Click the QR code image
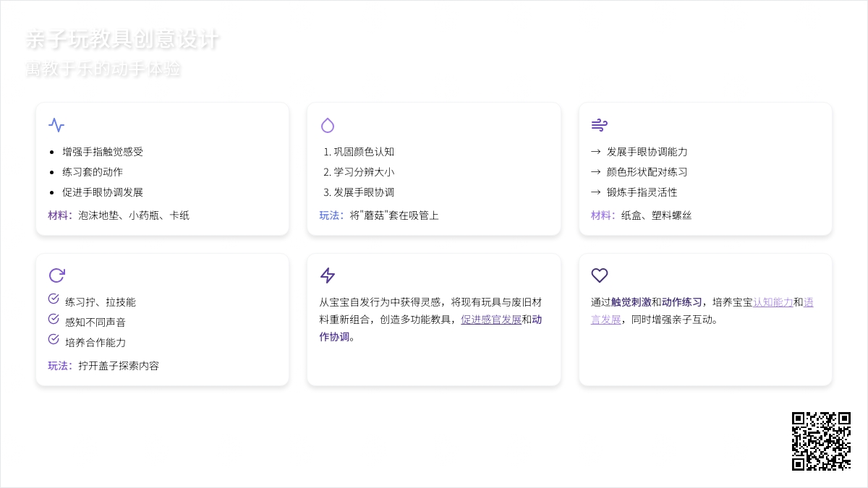 coord(821,441)
